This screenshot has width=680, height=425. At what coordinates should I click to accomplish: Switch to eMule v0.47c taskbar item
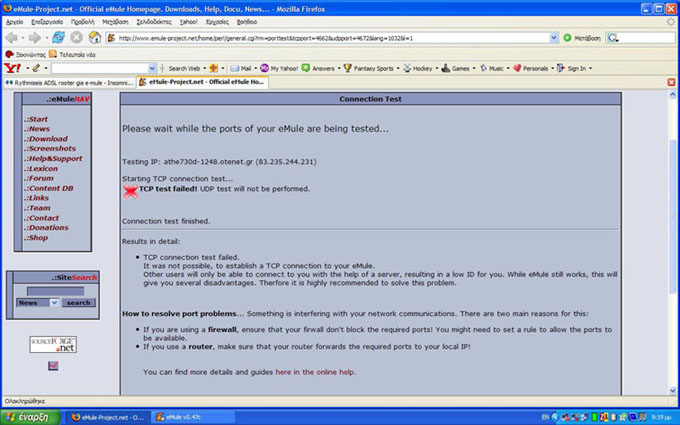193,417
